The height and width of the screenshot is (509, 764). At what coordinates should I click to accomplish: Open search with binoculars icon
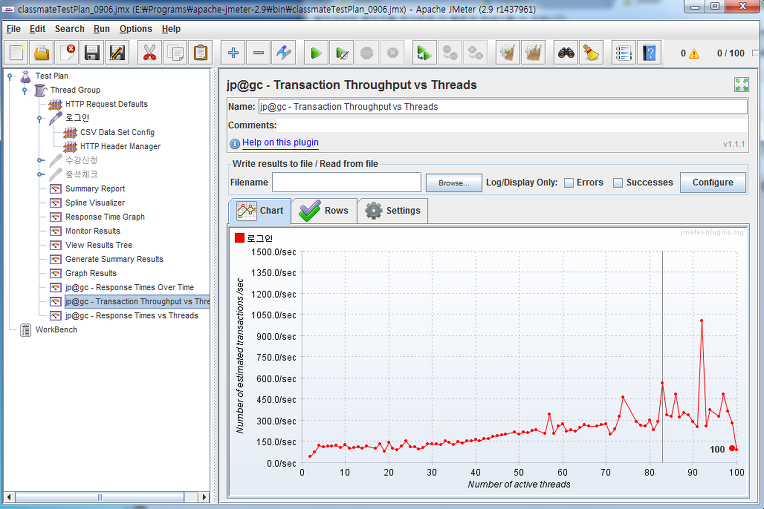tap(566, 53)
